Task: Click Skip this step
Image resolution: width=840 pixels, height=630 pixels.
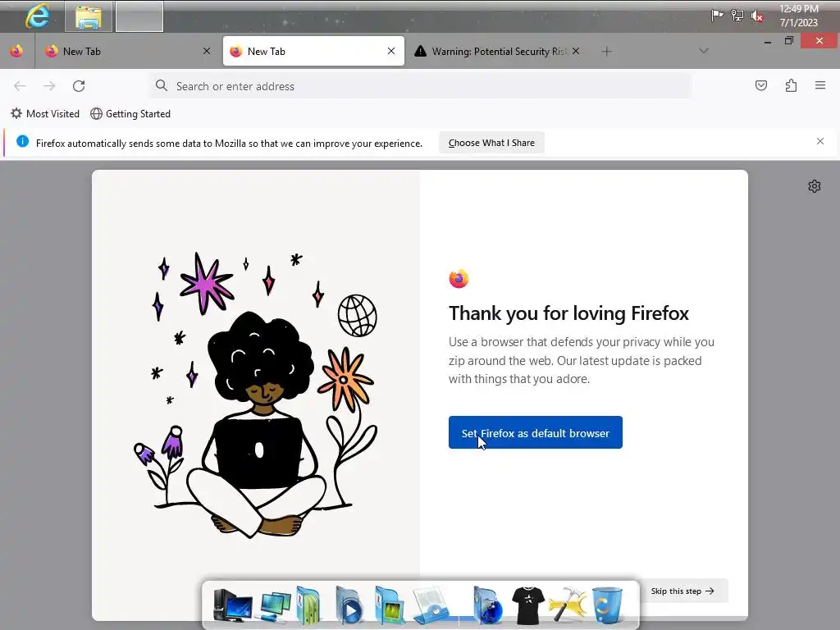Action: 682,591
